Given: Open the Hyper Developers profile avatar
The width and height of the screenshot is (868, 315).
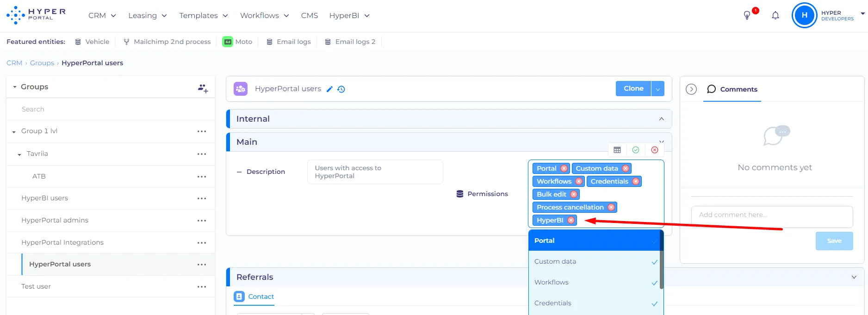Looking at the screenshot, I should point(805,15).
